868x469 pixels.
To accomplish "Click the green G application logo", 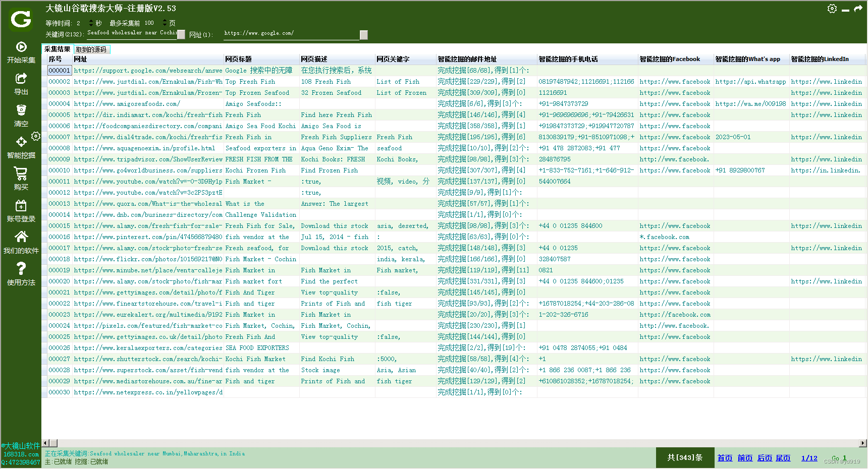I will [x=21, y=20].
